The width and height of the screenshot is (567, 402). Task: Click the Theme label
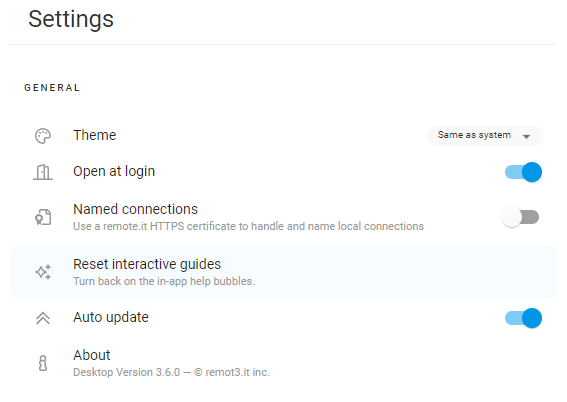pos(95,135)
